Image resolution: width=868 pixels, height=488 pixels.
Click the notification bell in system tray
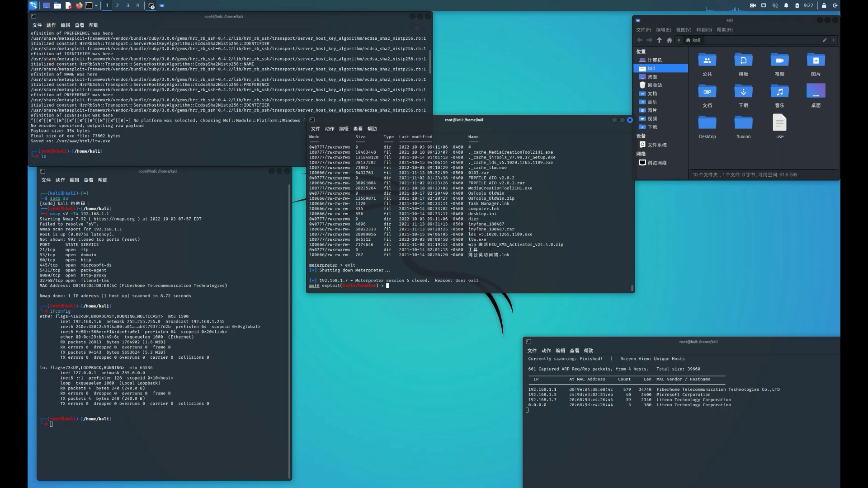tap(786, 5)
